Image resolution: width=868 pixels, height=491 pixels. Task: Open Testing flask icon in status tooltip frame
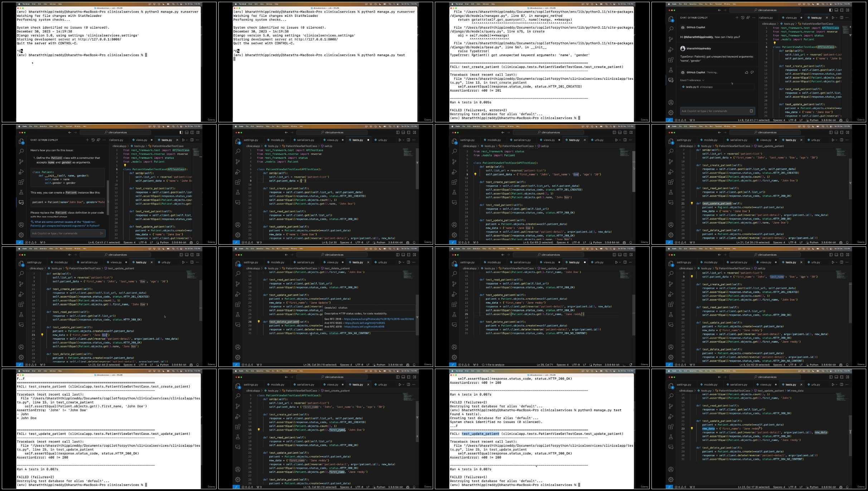point(238,315)
